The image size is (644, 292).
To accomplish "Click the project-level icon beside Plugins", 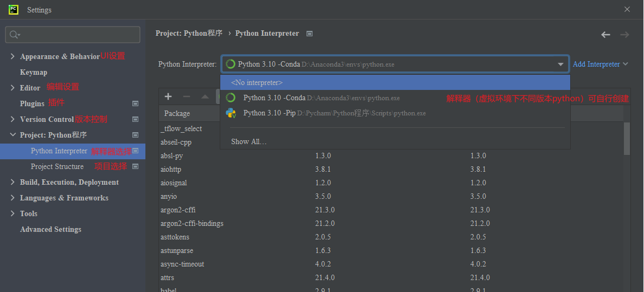I will (x=135, y=103).
